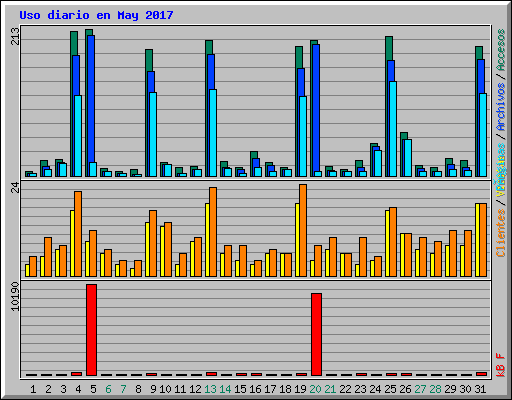Click the tallest orange bar on day 19
This screenshot has width=512, height=400.
303,230
